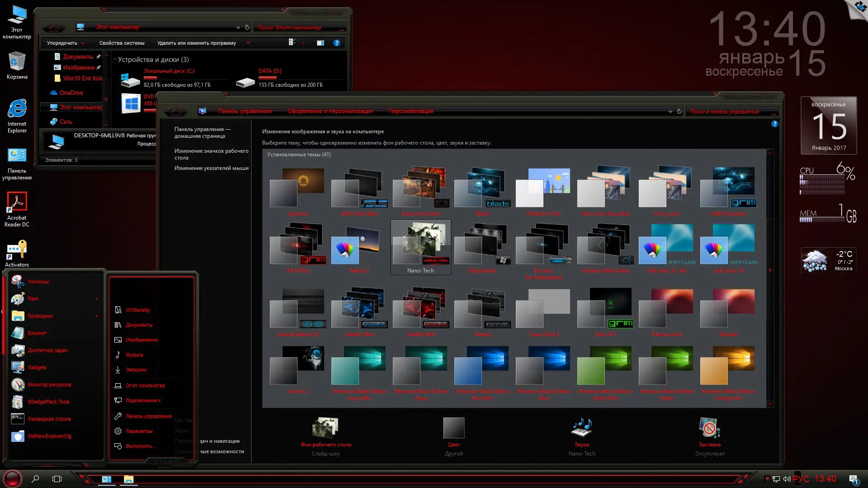Collapse Устройства и диски group
Screen dimensions: 868x488
click(x=115, y=60)
